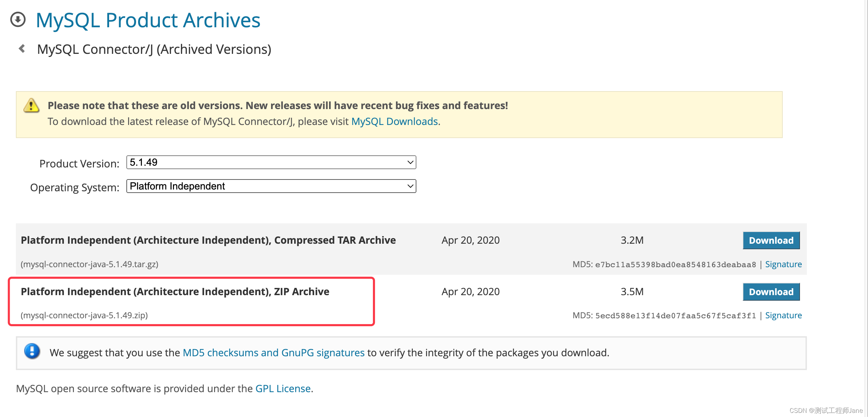The width and height of the screenshot is (868, 417).
Task: Click the 3.5M file size
Action: (x=632, y=292)
